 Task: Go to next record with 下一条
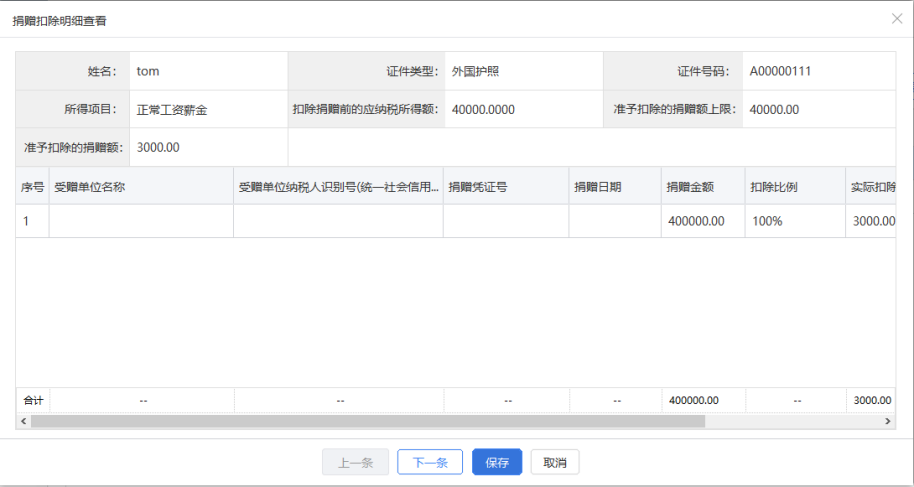[430, 462]
